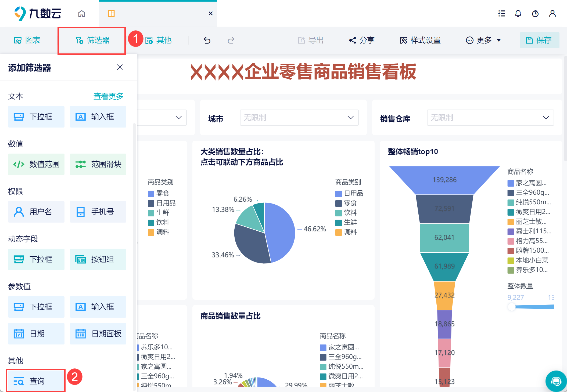Screen dimensions: 567x392
Task: Click the redo arrow
Action: (x=231, y=40)
